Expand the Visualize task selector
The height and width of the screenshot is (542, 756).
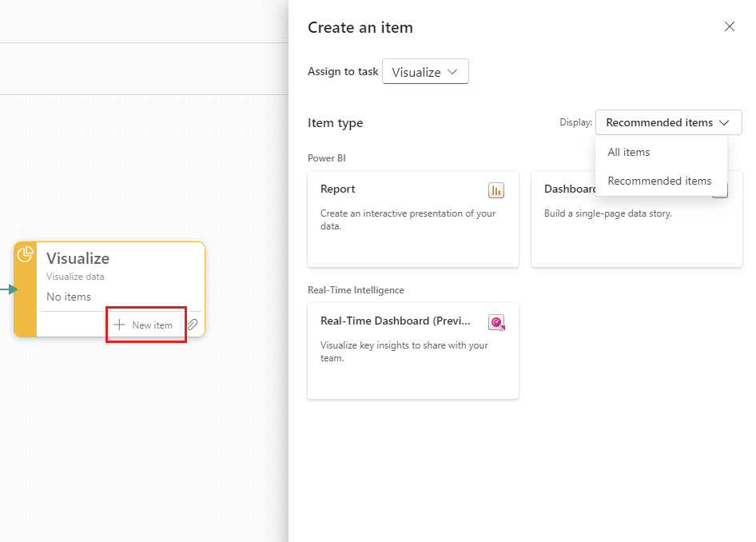(x=424, y=71)
